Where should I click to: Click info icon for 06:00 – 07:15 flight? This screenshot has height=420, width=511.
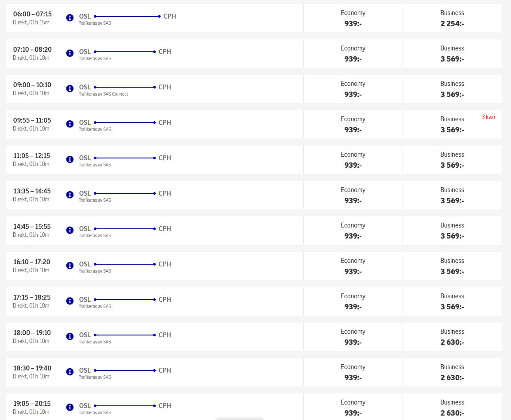click(x=70, y=18)
